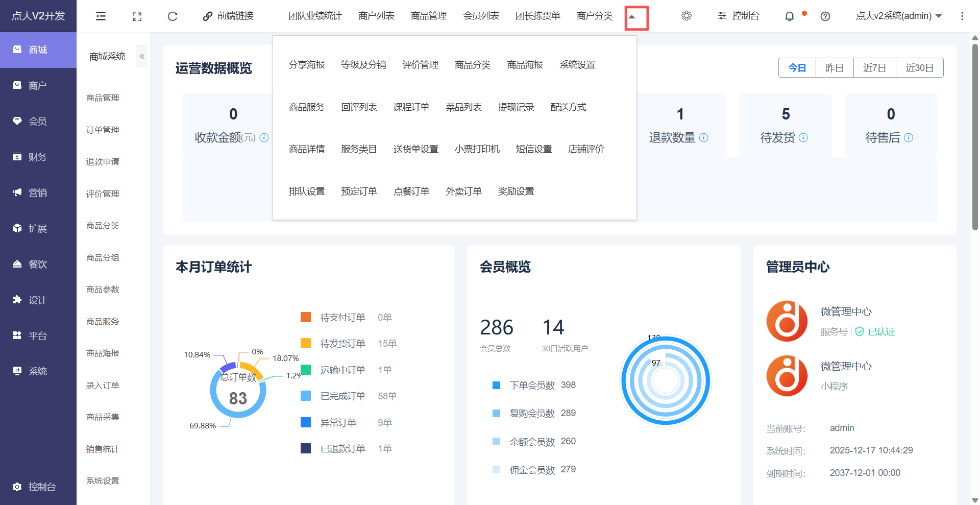Click the member overview concentric ring chart
Image resolution: width=980 pixels, height=505 pixels.
[x=666, y=380]
